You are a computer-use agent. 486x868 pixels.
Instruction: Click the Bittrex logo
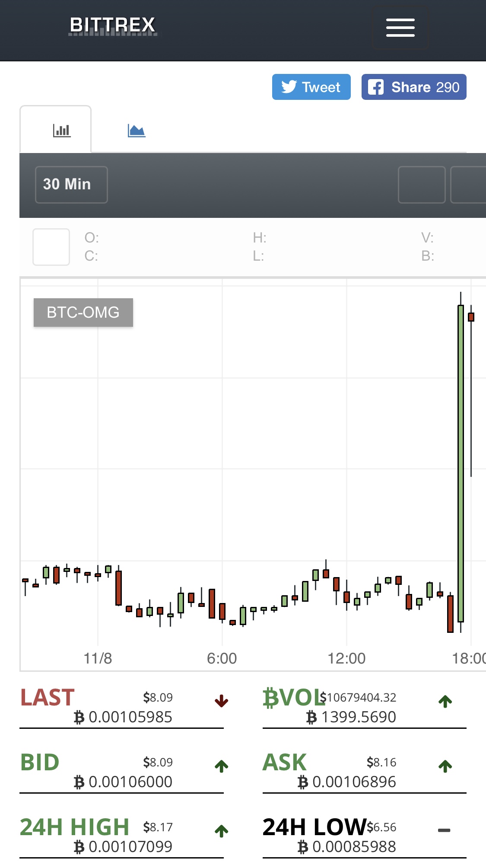coord(113,26)
